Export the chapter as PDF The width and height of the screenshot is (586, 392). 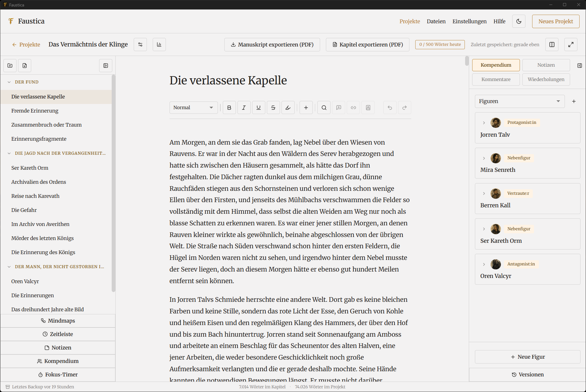[368, 45]
